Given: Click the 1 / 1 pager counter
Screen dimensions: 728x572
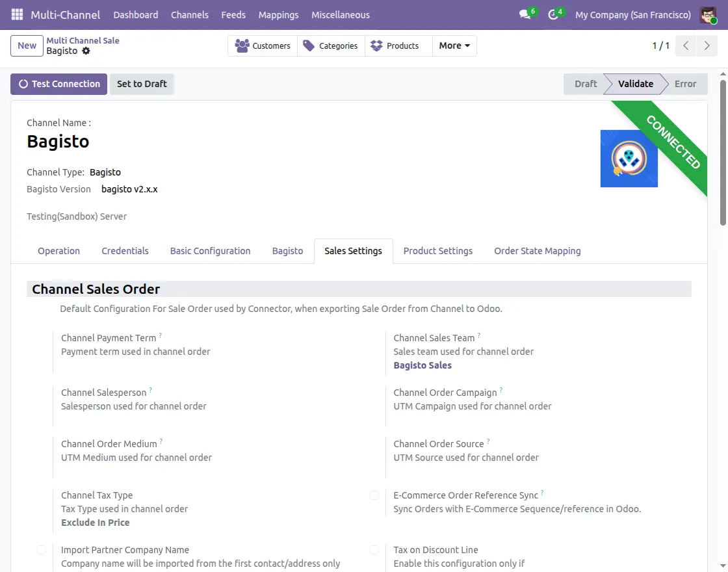Looking at the screenshot, I should pos(660,45).
